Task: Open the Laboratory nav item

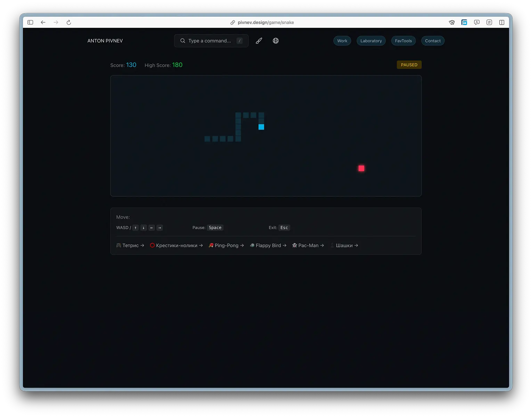Action: [x=371, y=41]
